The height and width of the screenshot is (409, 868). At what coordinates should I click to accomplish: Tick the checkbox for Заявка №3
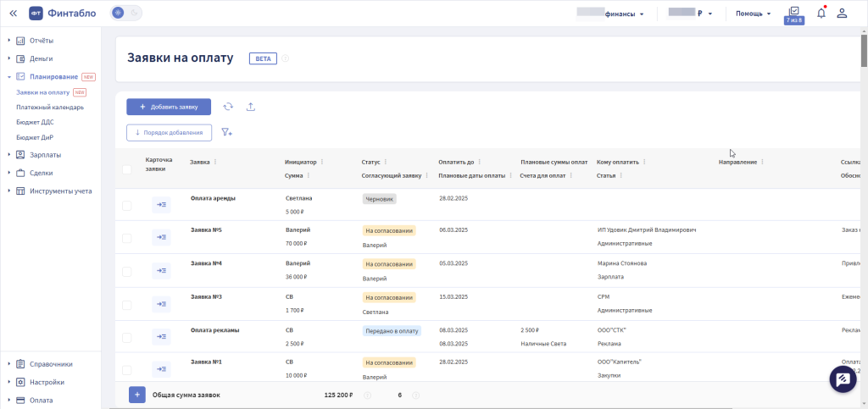127,305
